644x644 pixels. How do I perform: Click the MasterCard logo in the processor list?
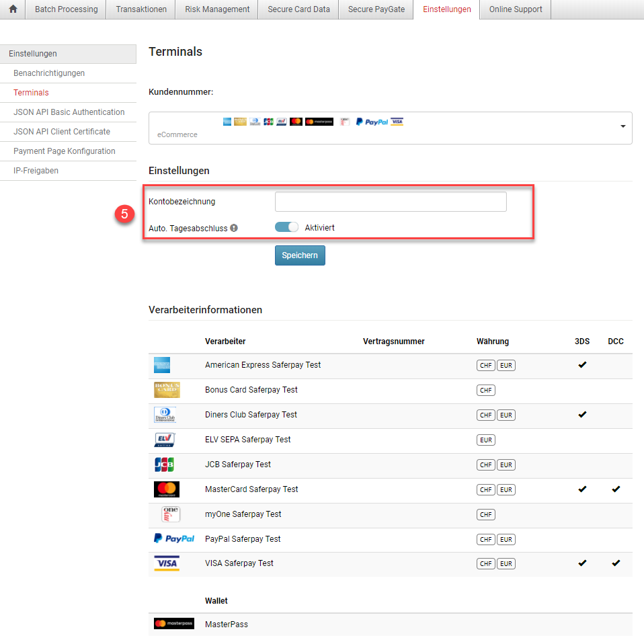click(x=166, y=489)
